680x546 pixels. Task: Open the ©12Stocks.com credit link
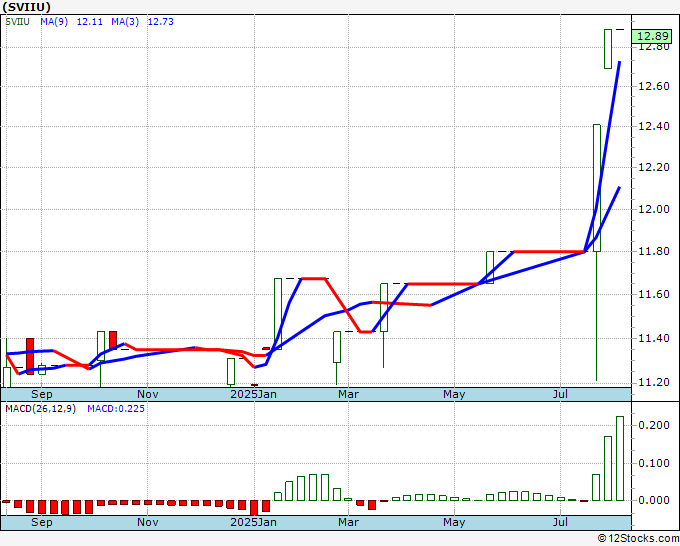(638, 539)
